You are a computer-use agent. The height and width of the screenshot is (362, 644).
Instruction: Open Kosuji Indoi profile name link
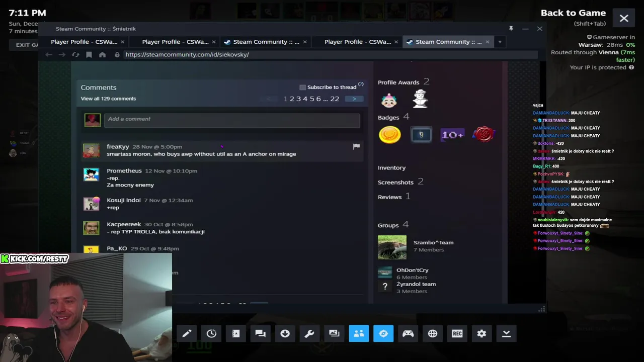coord(124,200)
